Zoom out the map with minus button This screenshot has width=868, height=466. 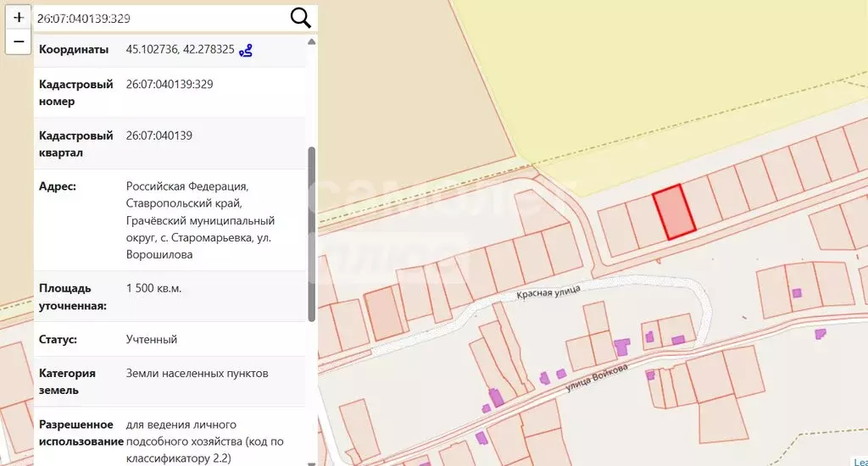coord(19,42)
